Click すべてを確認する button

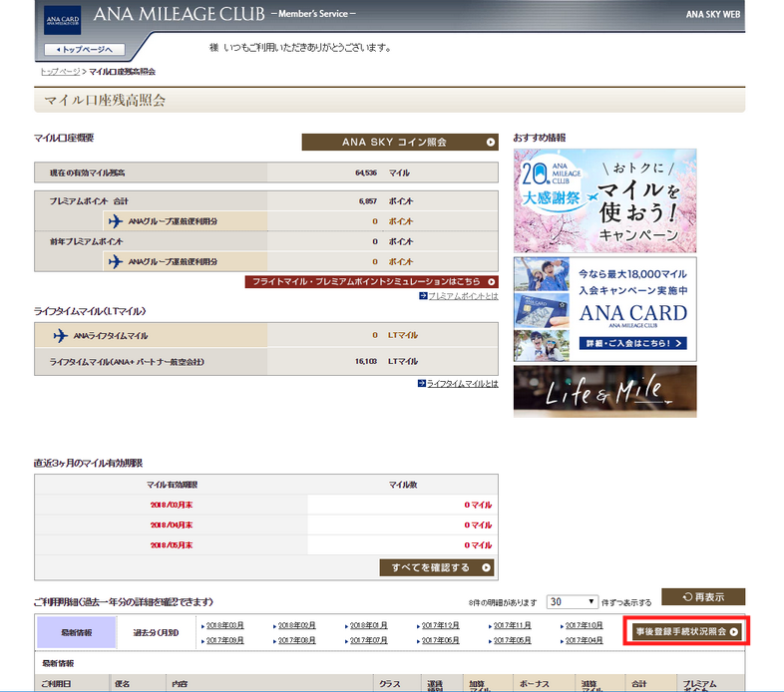point(437,567)
